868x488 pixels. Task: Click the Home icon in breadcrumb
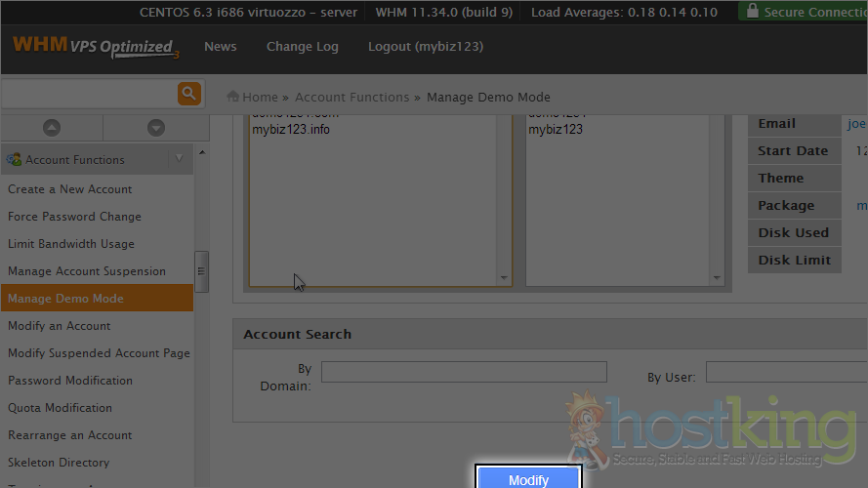point(233,97)
